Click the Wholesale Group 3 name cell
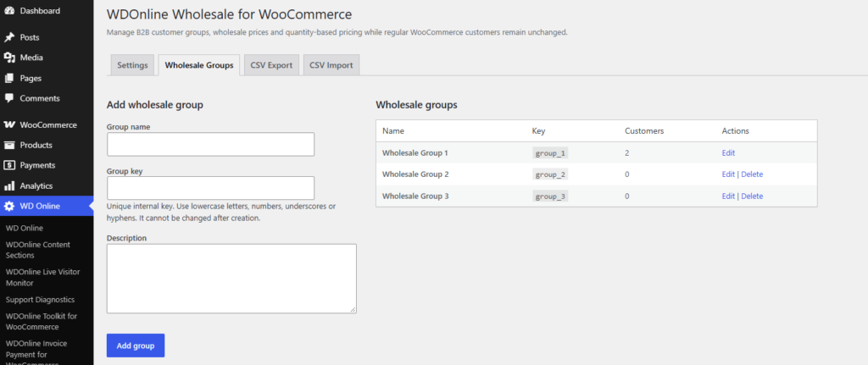Viewport: 868px width, 365px height. 415,196
